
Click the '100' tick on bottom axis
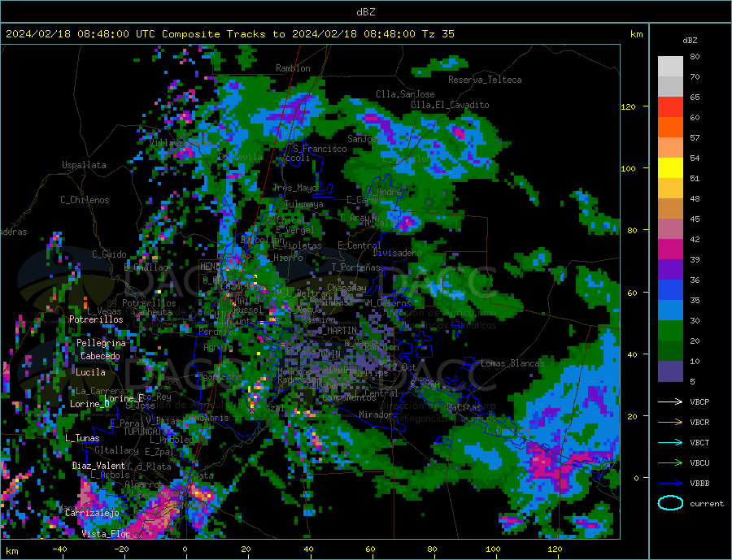click(493, 549)
